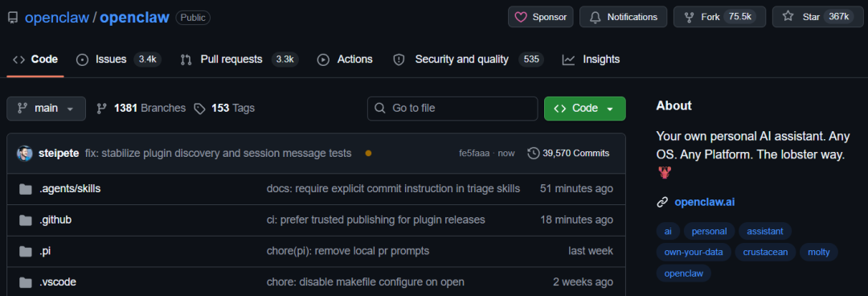
Task: Click the Insights graph icon
Action: coord(568,60)
